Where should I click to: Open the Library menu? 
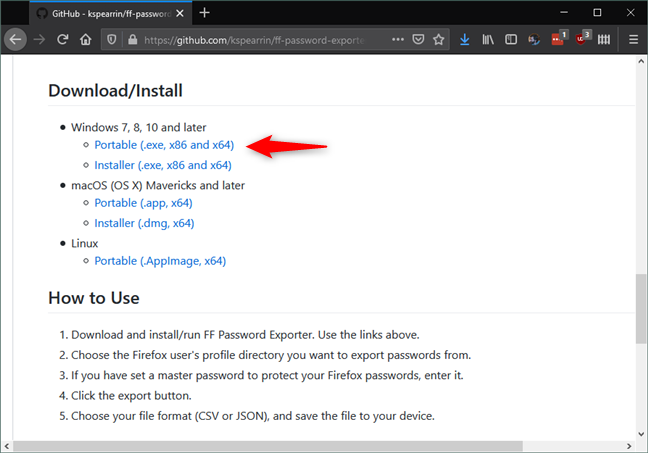pyautogui.click(x=488, y=40)
